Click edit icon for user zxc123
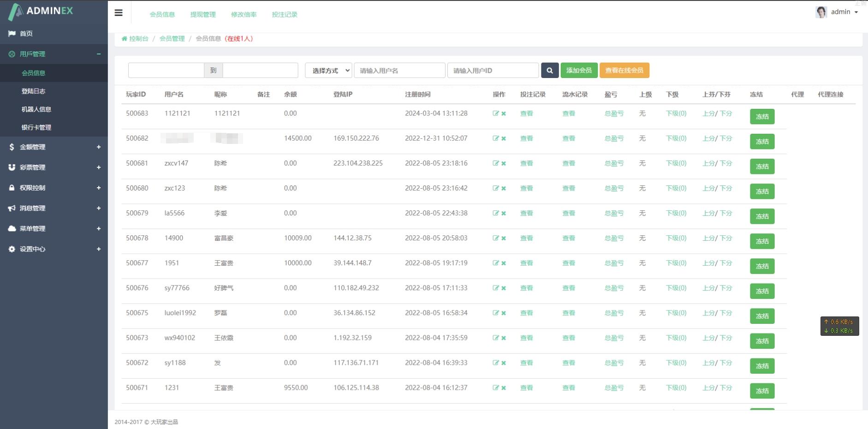Screen dimensions: 868x429 coord(495,188)
